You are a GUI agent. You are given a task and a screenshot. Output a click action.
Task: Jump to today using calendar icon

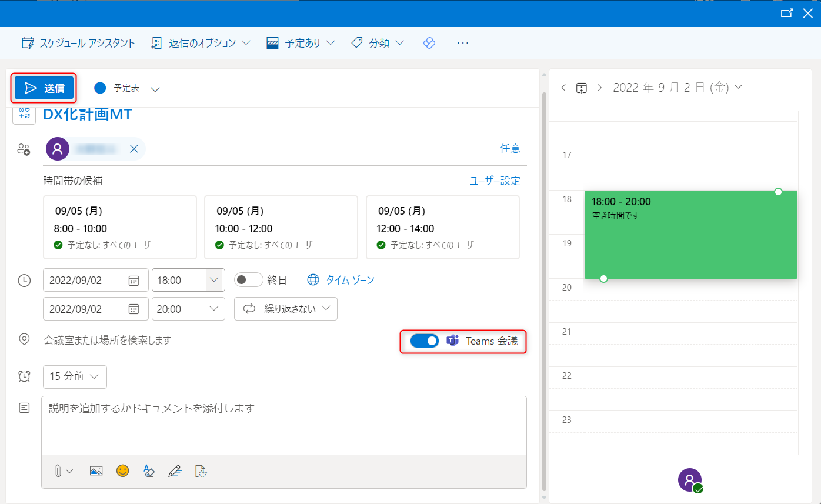click(x=581, y=88)
